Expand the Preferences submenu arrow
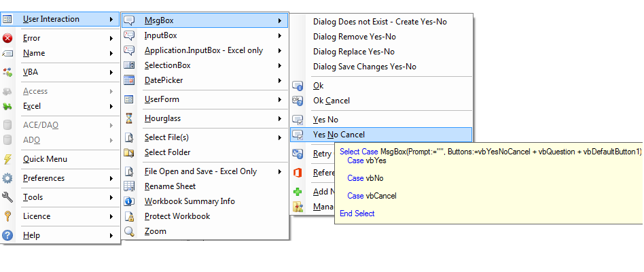Image resolution: width=644 pixels, height=272 pixels. (111, 178)
